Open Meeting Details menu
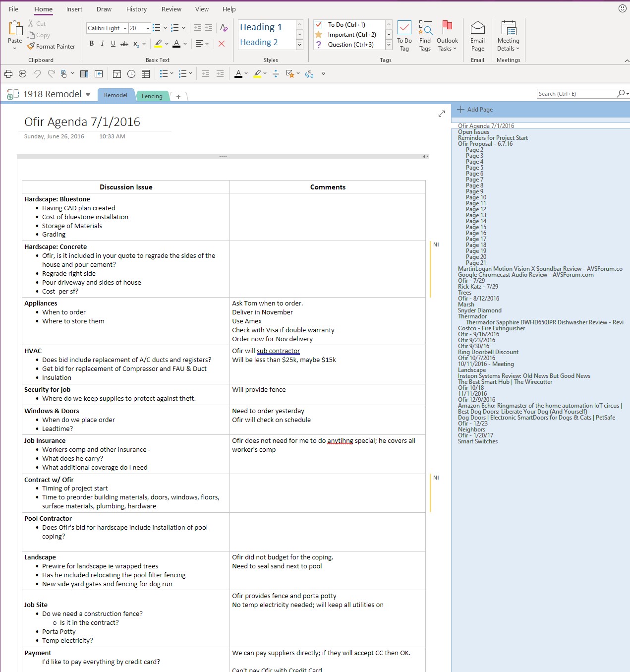 (x=509, y=36)
